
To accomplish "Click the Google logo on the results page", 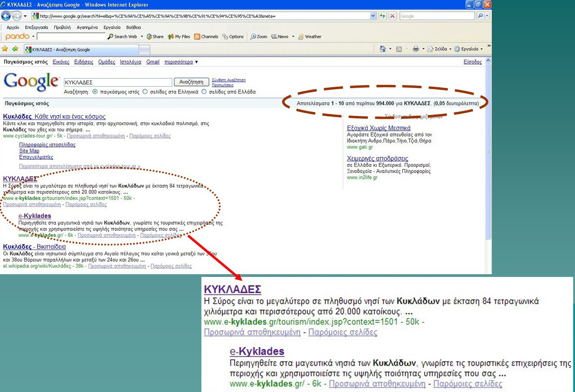I will coord(31,82).
